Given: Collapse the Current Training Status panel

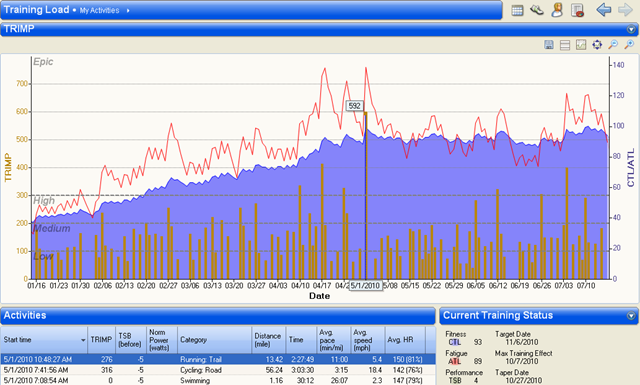Looking at the screenshot, I should (x=631, y=316).
